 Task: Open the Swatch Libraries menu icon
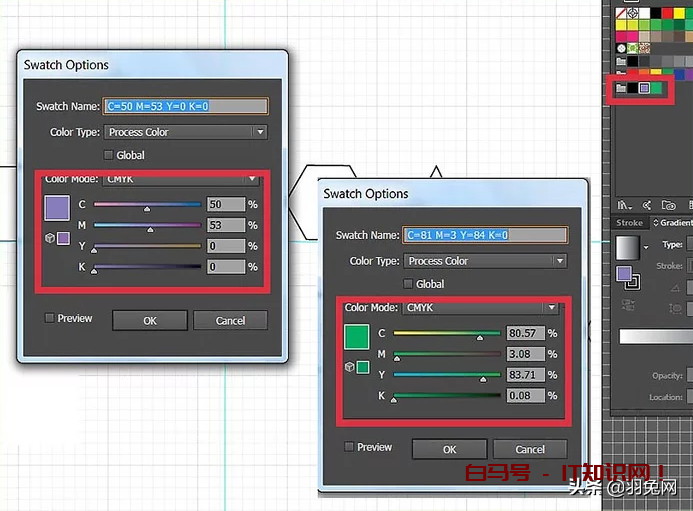[623, 203]
